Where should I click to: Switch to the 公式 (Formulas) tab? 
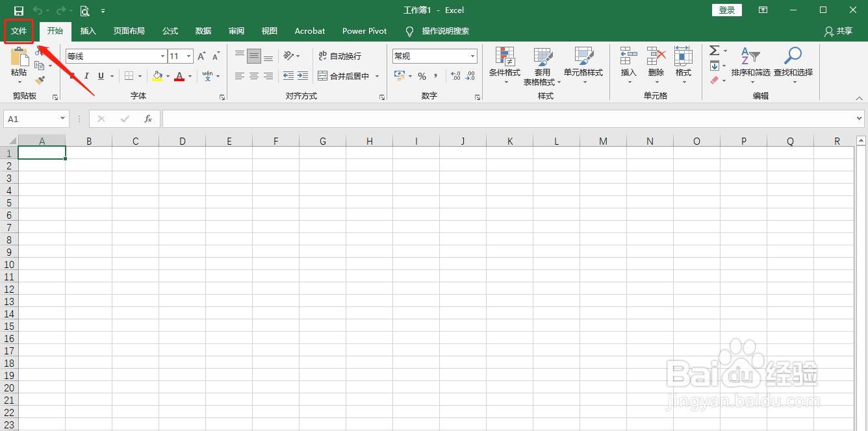tap(170, 31)
